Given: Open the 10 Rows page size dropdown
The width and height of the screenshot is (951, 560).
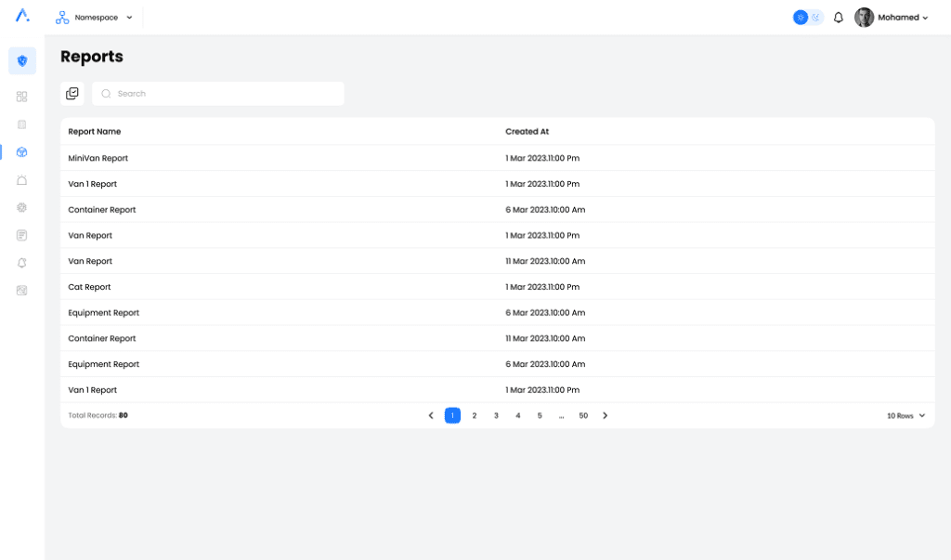Looking at the screenshot, I should click(x=906, y=416).
